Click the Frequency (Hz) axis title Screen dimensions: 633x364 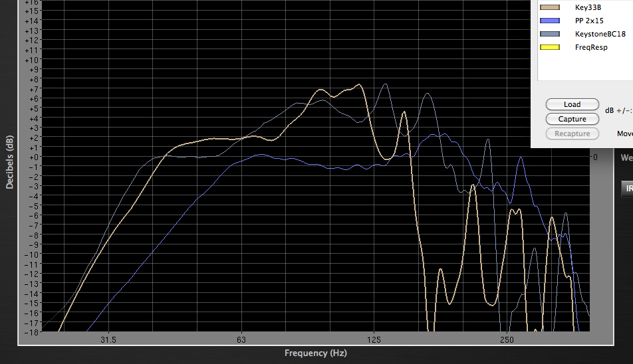click(316, 353)
